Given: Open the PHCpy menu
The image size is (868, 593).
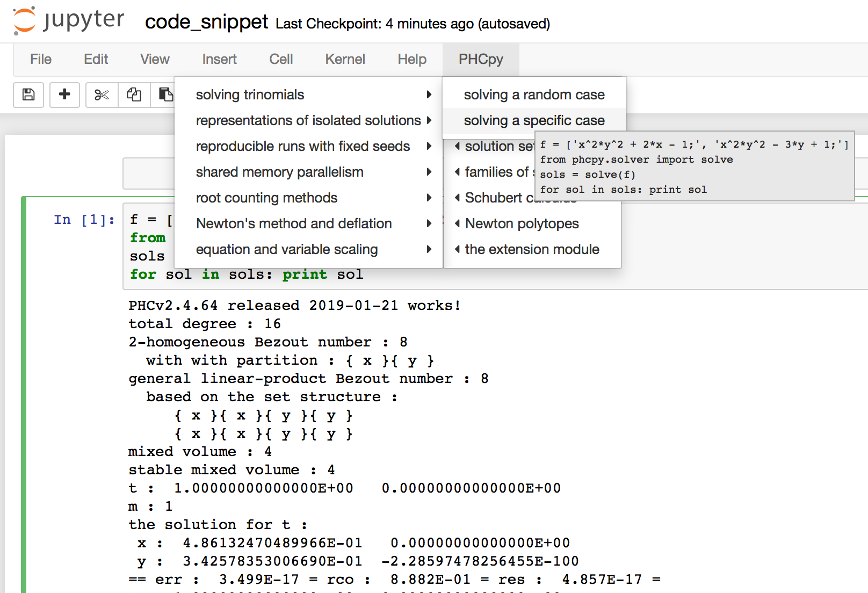Looking at the screenshot, I should point(481,59).
